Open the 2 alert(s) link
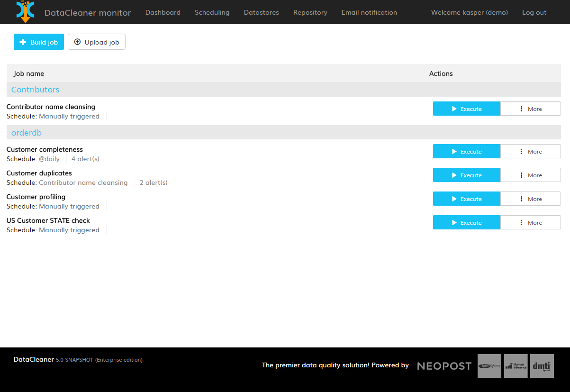The height and width of the screenshot is (392, 570). 154,182
